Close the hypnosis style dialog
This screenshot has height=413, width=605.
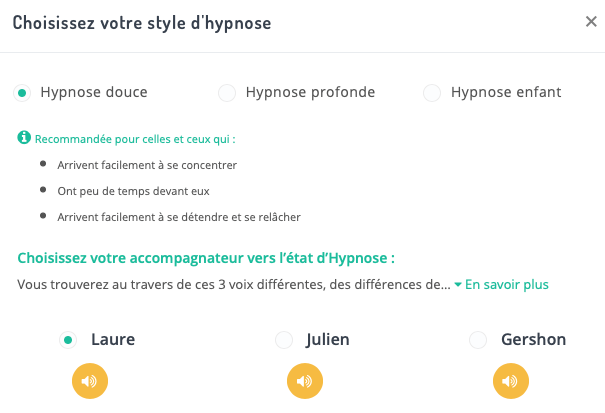pyautogui.click(x=591, y=22)
